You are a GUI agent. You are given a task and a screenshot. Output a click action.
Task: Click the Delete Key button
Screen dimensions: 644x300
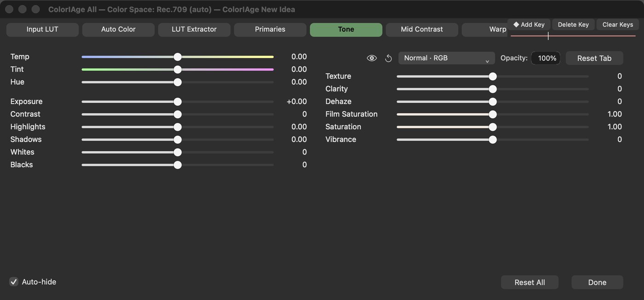573,24
